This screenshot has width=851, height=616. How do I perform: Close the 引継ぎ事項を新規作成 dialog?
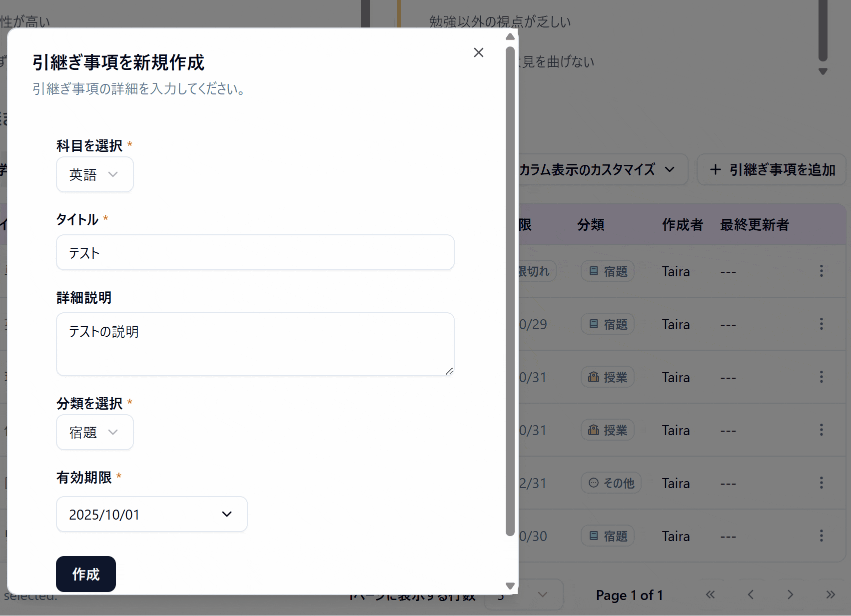pos(478,52)
